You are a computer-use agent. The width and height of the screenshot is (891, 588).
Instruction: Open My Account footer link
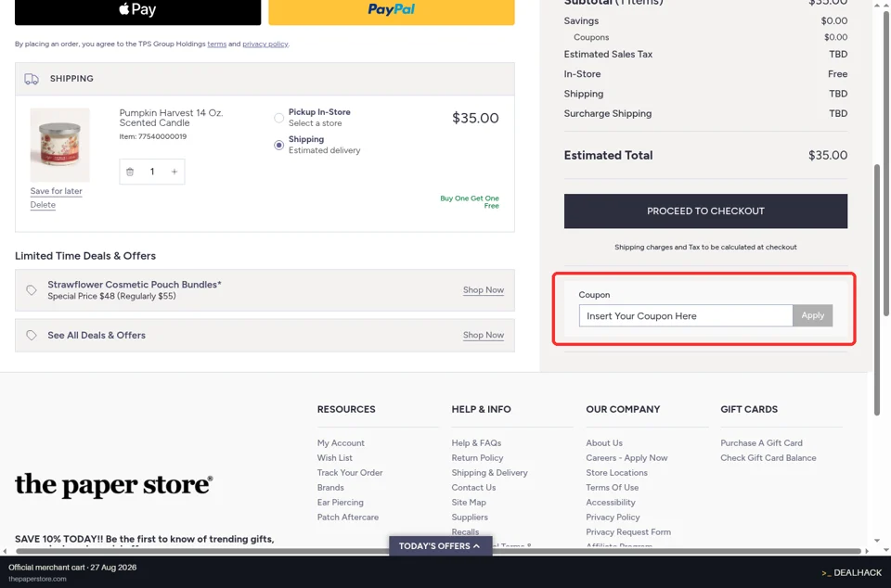point(341,442)
